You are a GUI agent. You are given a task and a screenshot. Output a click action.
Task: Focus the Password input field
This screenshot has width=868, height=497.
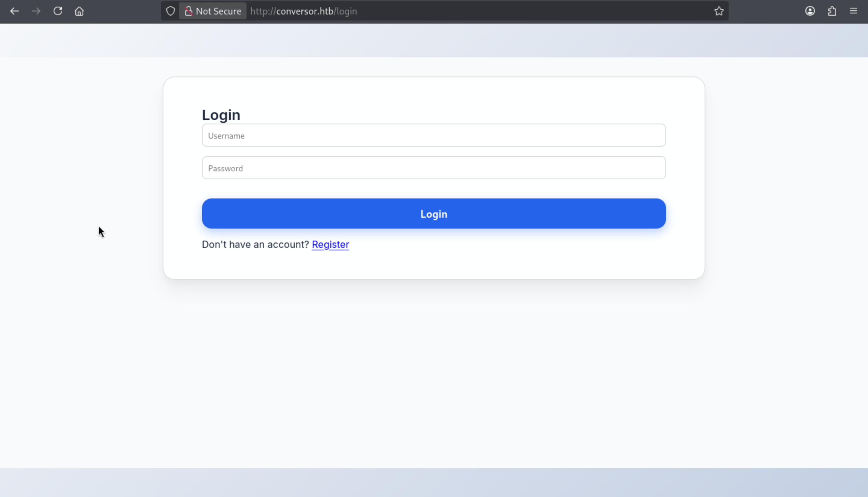[x=433, y=168]
